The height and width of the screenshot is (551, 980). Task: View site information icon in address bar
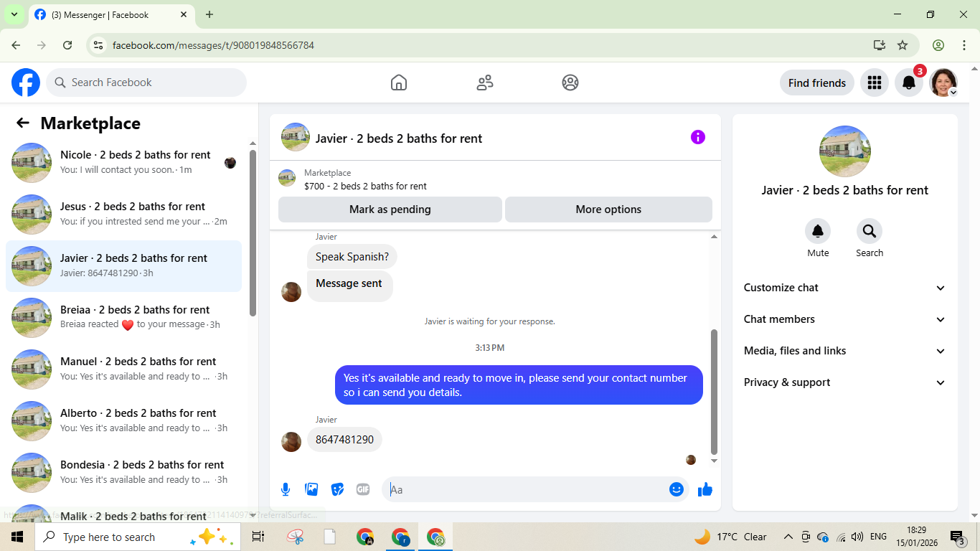point(99,45)
